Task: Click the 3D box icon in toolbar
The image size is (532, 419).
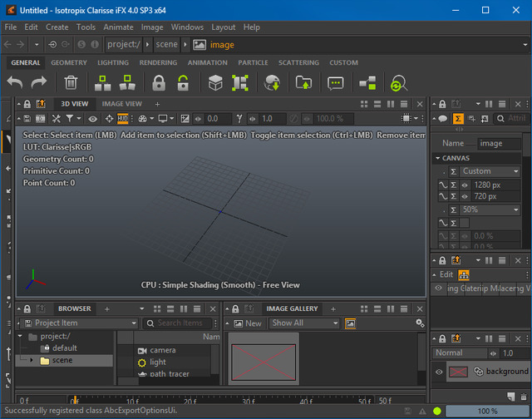Action: coord(215,82)
